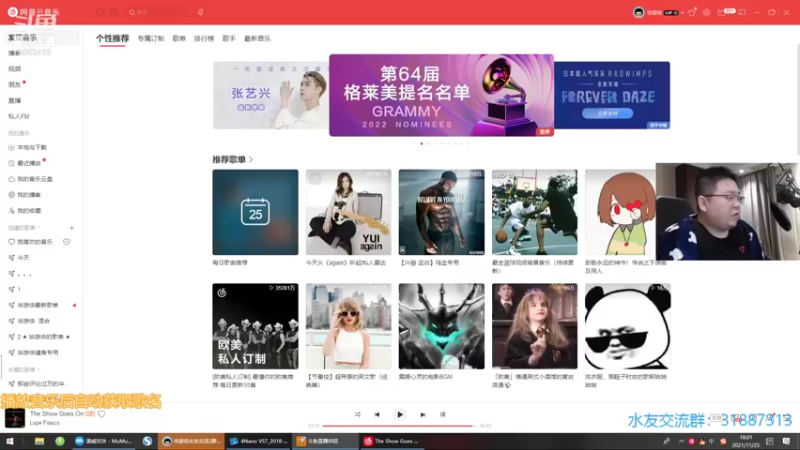Switch to NetEase The Show Goes taskbar item
Viewport: 800px width, 450px height.
(x=392, y=441)
